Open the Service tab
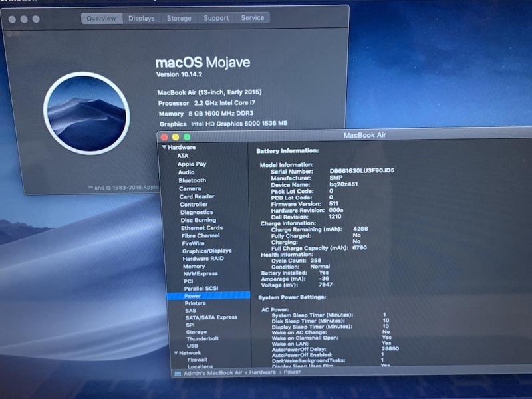This screenshot has height=399, width=532. click(253, 18)
